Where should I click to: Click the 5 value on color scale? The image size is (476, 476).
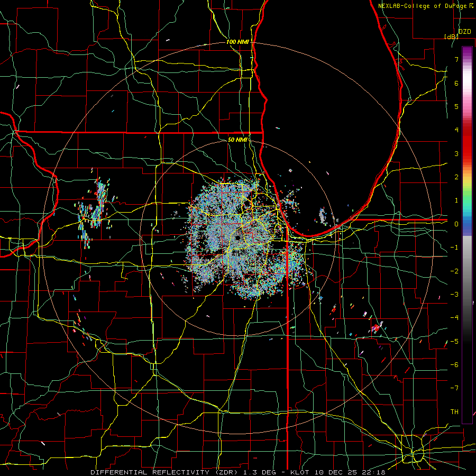click(456, 106)
